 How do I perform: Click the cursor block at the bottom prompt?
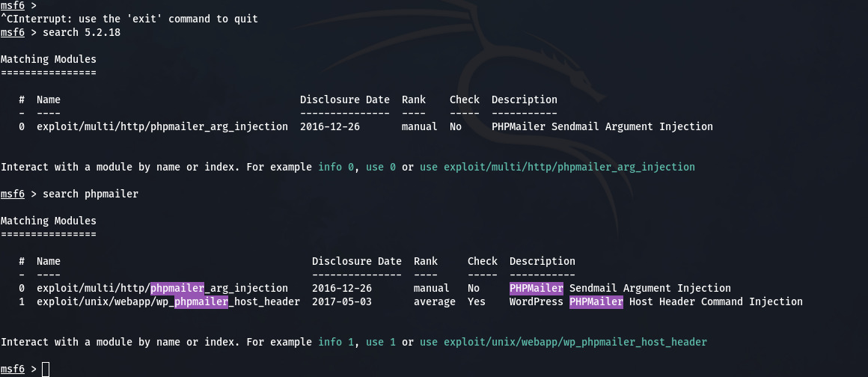pyautogui.click(x=46, y=369)
